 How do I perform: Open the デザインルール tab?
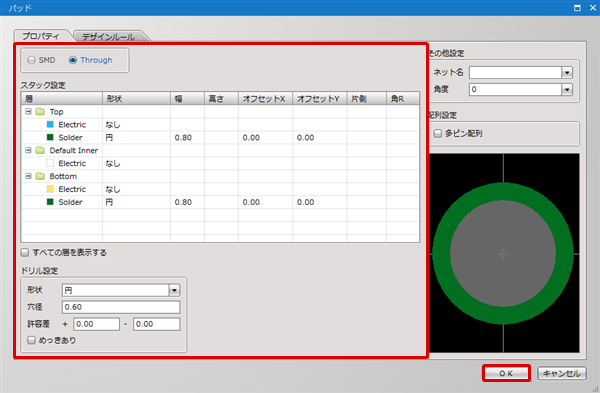coord(108,36)
